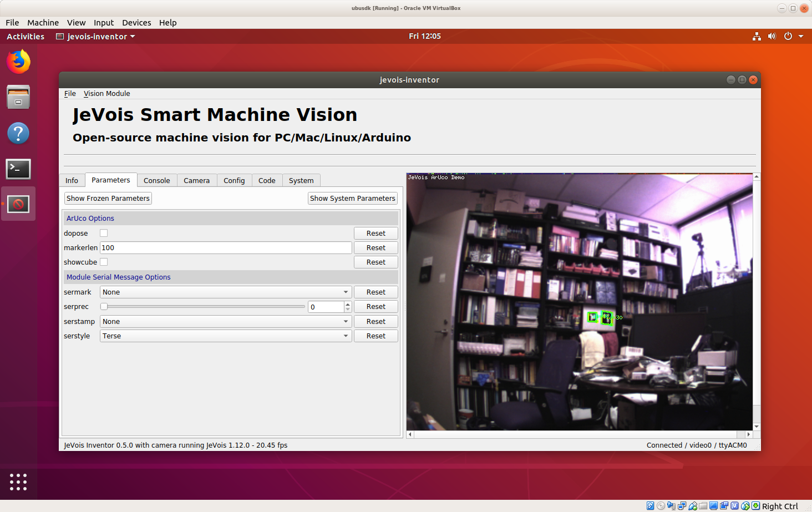Enable the dopose checkbox

(104, 233)
